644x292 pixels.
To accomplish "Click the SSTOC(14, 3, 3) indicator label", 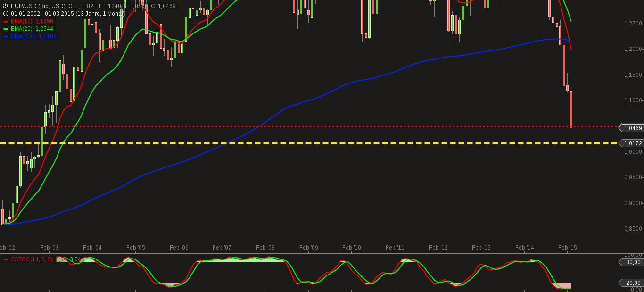I will [x=32, y=259].
